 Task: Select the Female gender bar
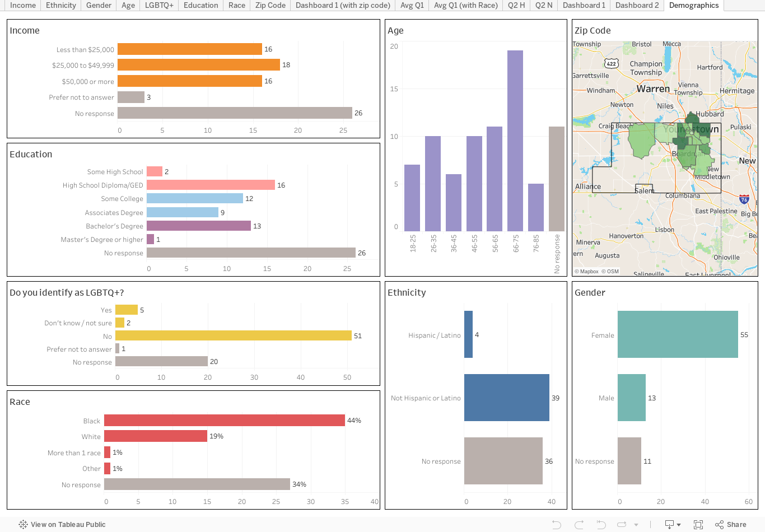pos(678,334)
